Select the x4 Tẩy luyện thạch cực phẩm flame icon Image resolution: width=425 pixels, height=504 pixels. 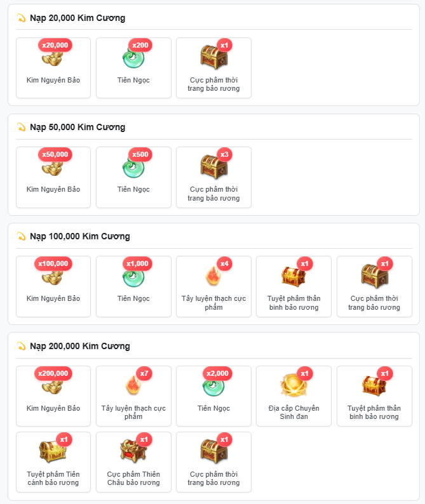click(213, 275)
